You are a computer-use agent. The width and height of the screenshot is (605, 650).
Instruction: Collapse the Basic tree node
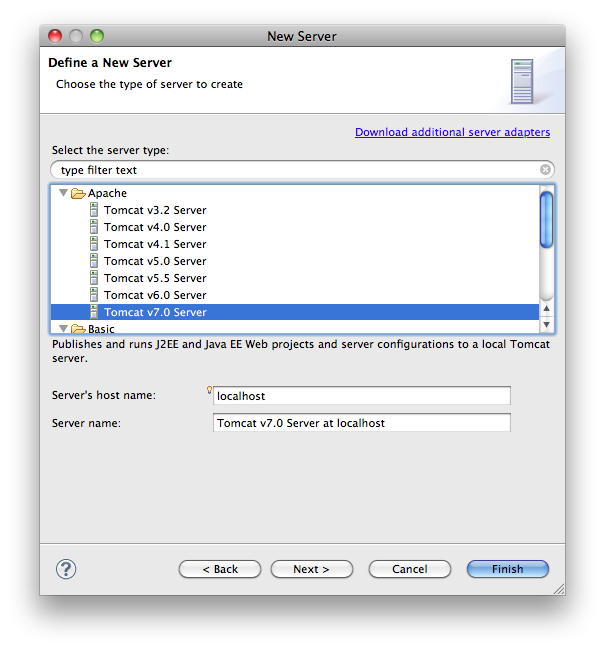click(x=63, y=329)
